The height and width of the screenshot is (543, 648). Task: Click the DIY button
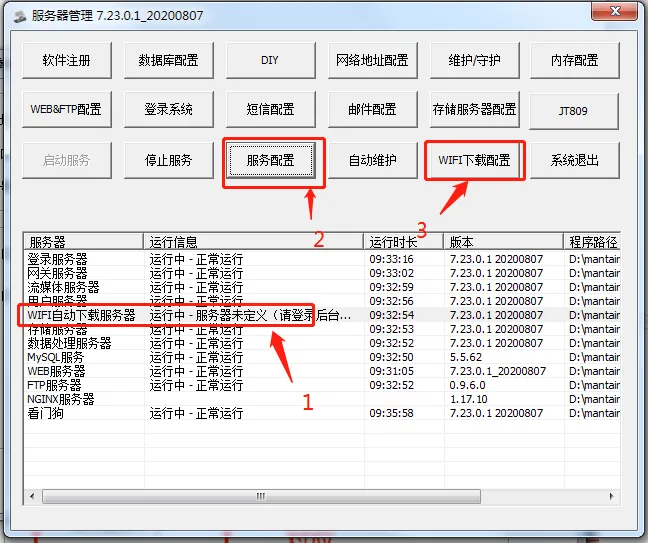[270, 60]
